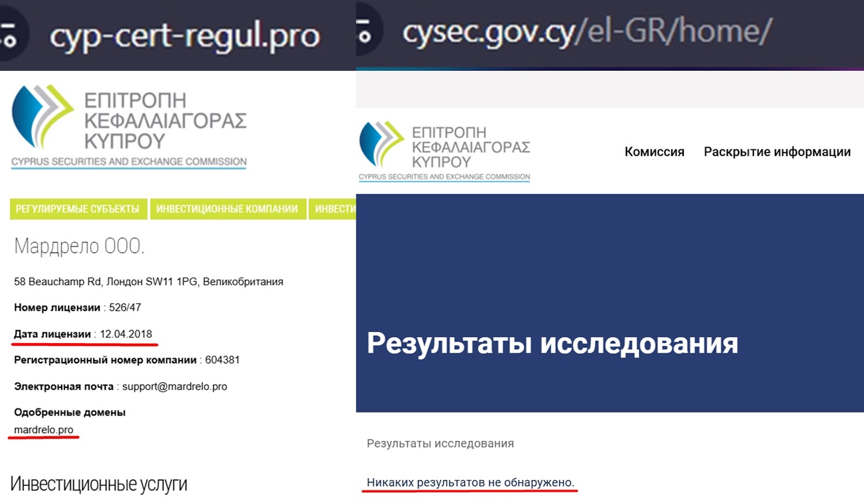Image resolution: width=864 pixels, height=504 pixels.
Task: Click the CySEC logo on cyp-cert-regul.pro page
Action: pyautogui.click(x=129, y=126)
